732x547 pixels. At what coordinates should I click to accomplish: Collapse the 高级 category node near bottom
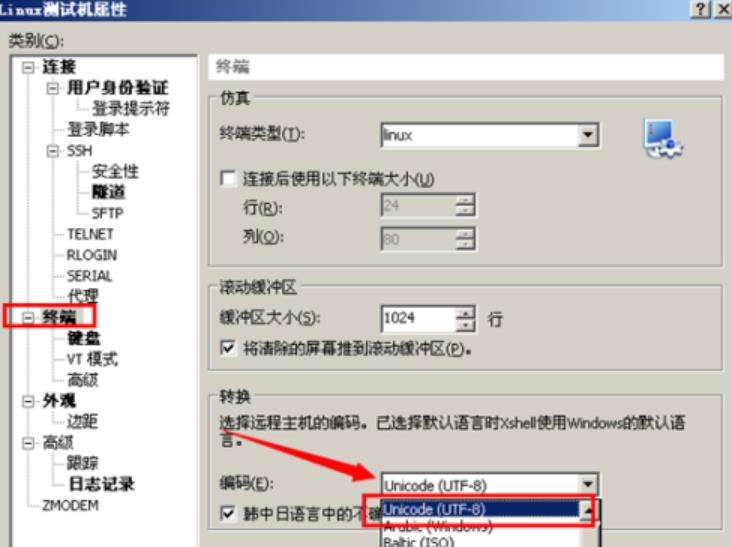28,443
